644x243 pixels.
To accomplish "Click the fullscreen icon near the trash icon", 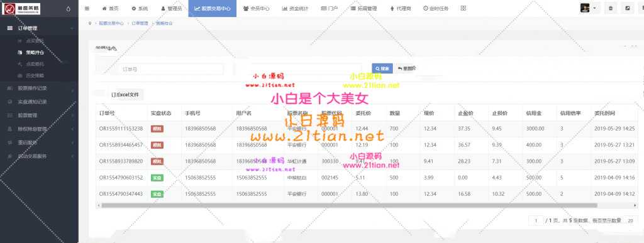I will [x=628, y=8].
